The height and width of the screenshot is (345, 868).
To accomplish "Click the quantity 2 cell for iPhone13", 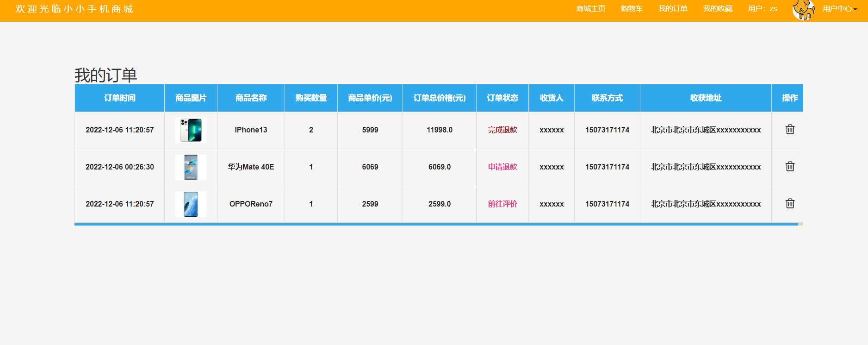I will tap(311, 130).
